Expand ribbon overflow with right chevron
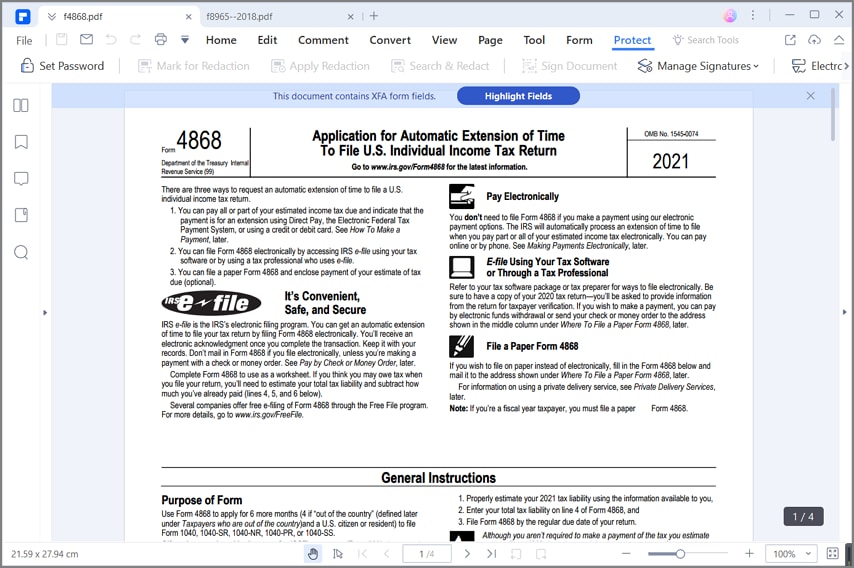 tap(846, 66)
